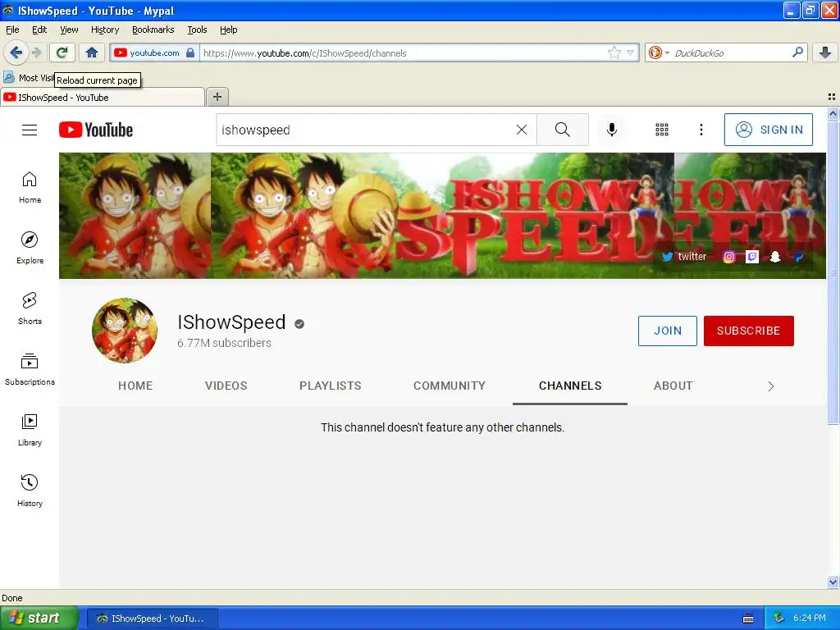The image size is (840, 630).
Task: Open Subscriptions in YouTube sidebar
Action: click(30, 370)
